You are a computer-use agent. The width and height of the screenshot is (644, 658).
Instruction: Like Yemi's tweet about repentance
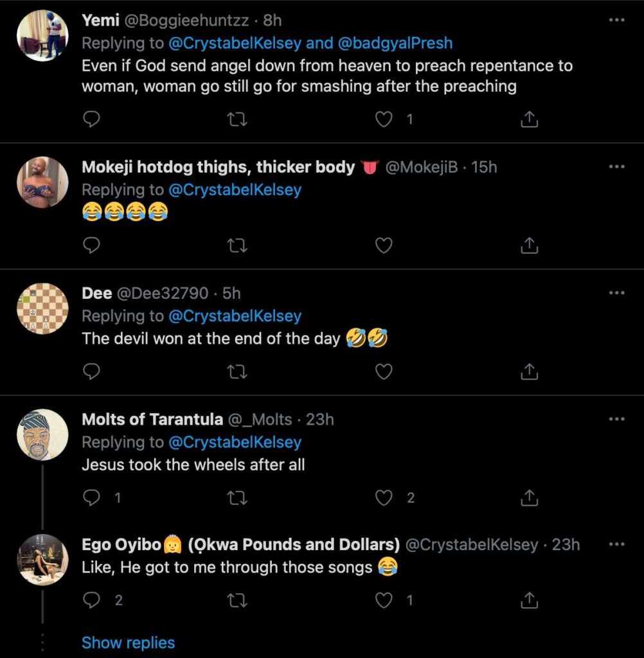tap(384, 119)
